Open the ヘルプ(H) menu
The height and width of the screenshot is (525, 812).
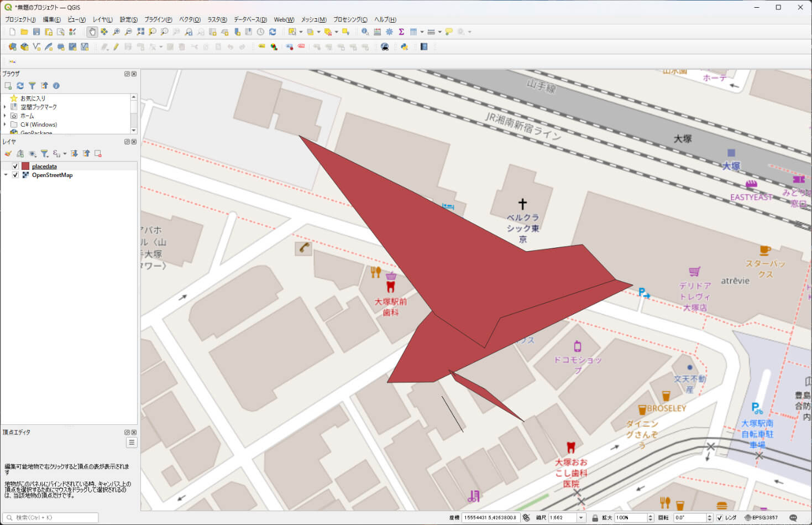[385, 19]
